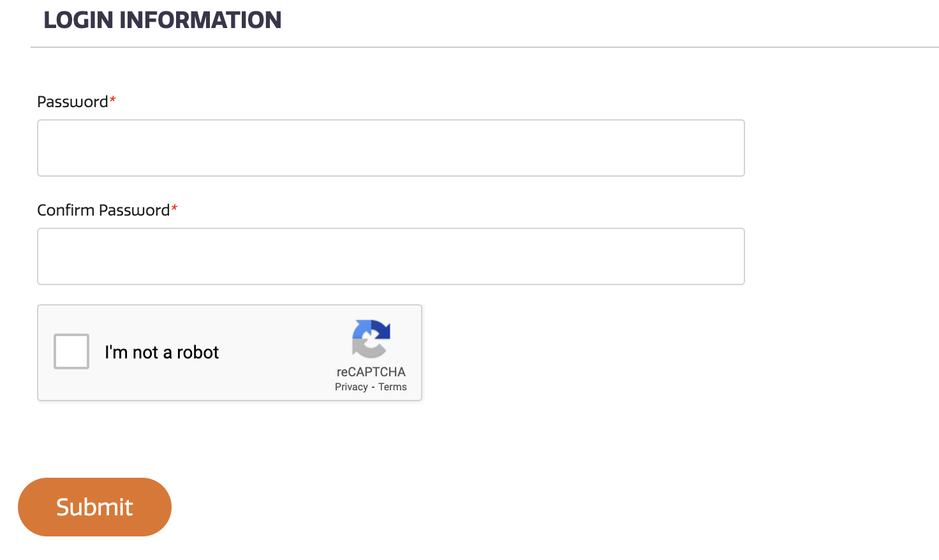Screen dimensions: 939x560
Task: Click the reCAPTCHA text under the logo
Action: tap(371, 372)
